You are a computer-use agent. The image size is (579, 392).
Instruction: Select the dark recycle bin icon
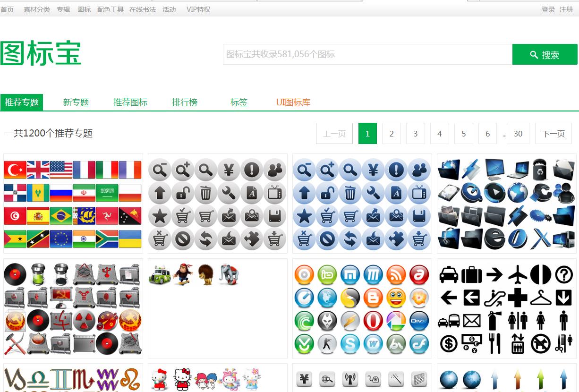[541, 170]
